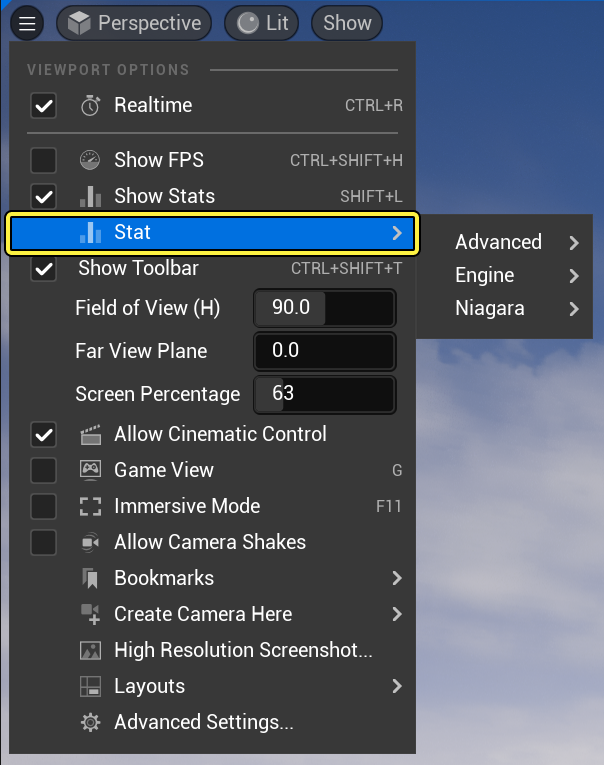The width and height of the screenshot is (604, 765).
Task: Click the Screen Percentage slider
Action: pyautogui.click(x=325, y=393)
